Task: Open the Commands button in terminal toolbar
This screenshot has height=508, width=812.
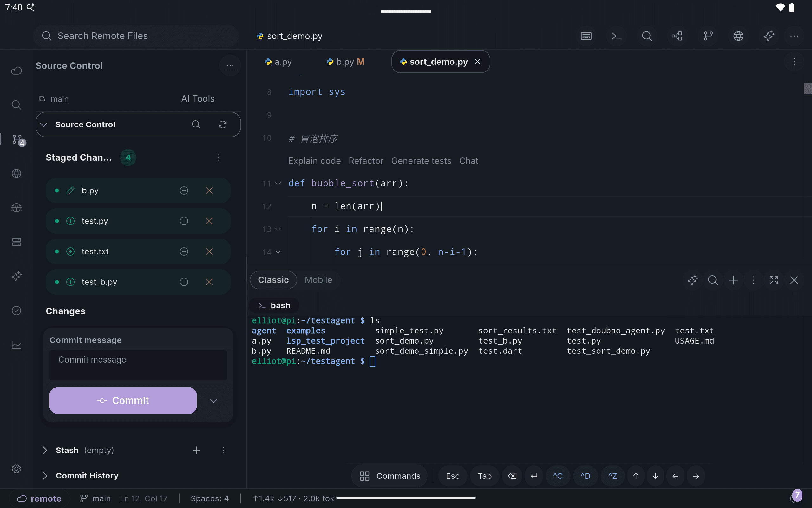Action: 390,476
